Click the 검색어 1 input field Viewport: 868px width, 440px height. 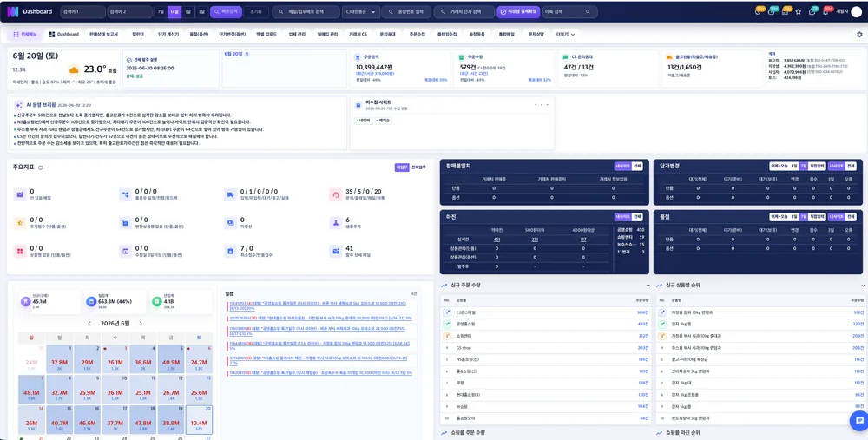tap(82, 11)
